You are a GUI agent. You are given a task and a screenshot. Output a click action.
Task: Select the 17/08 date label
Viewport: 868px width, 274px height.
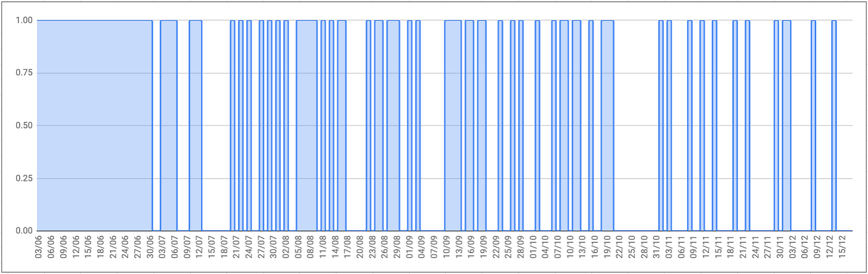pos(348,247)
